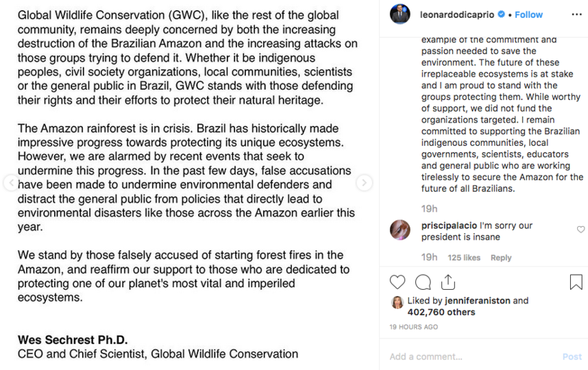Reply to priscipalacio's comment
The width and height of the screenshot is (588, 370).
click(x=501, y=258)
